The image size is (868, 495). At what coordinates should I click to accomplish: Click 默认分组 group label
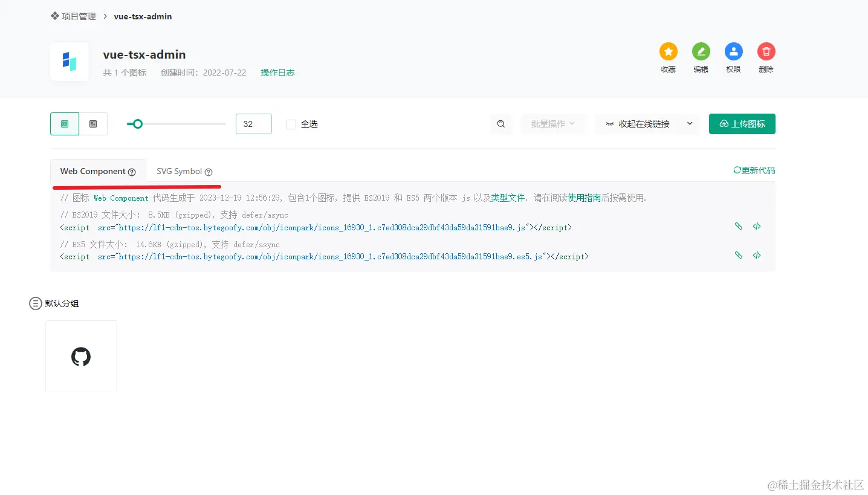(x=62, y=303)
